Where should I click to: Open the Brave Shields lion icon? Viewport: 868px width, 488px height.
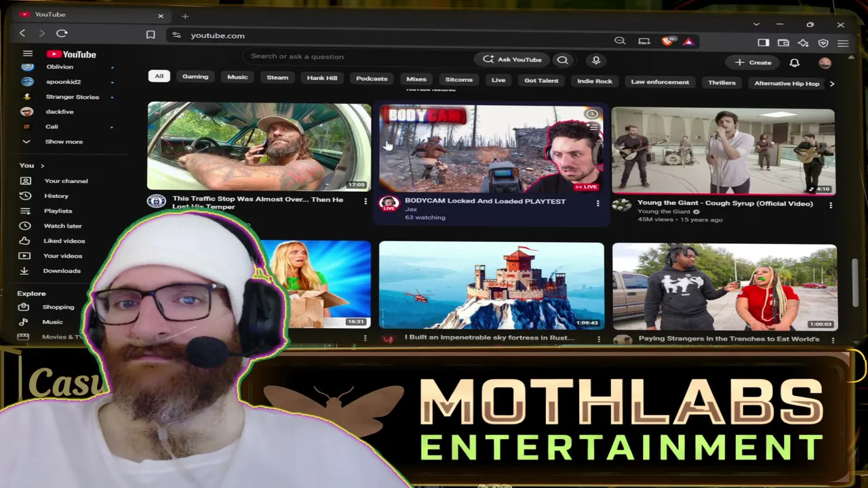(667, 41)
